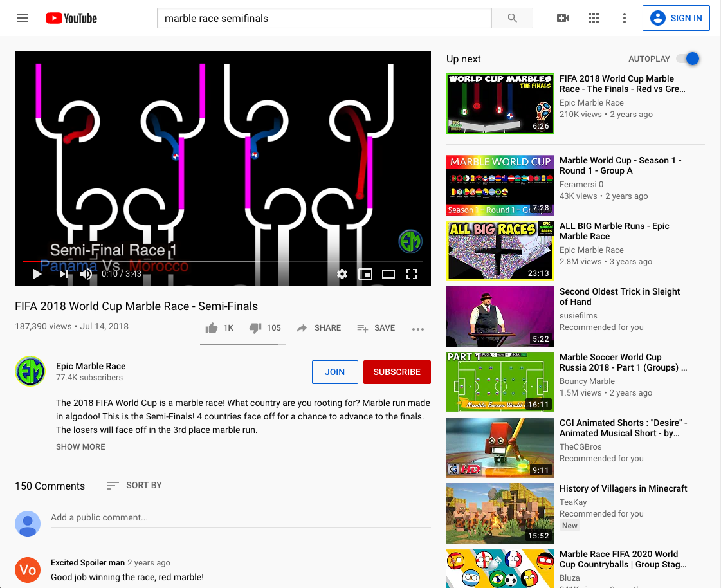Viewport: 721px width, 588px height.
Task: Open History of Villagers thumbnail
Action: point(500,513)
